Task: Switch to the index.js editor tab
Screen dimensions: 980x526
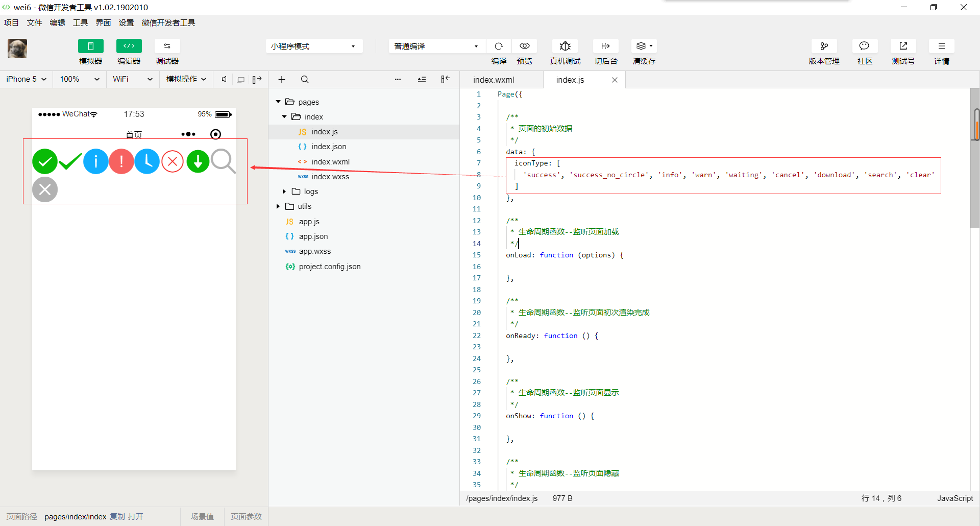Action: [570, 80]
